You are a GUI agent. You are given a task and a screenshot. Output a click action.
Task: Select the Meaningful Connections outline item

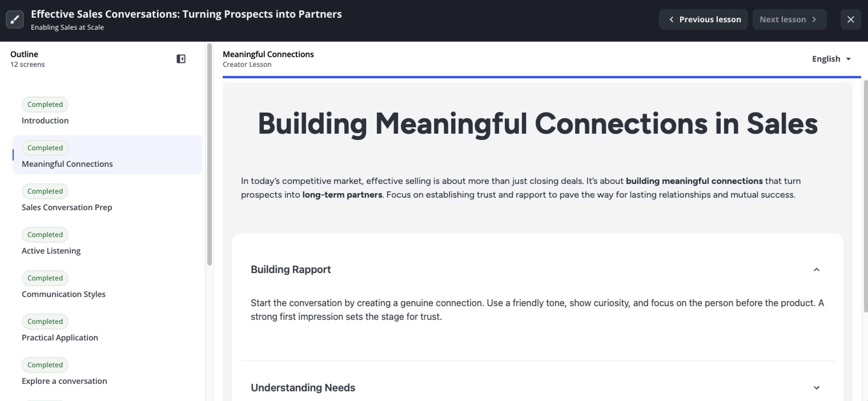pos(67,164)
